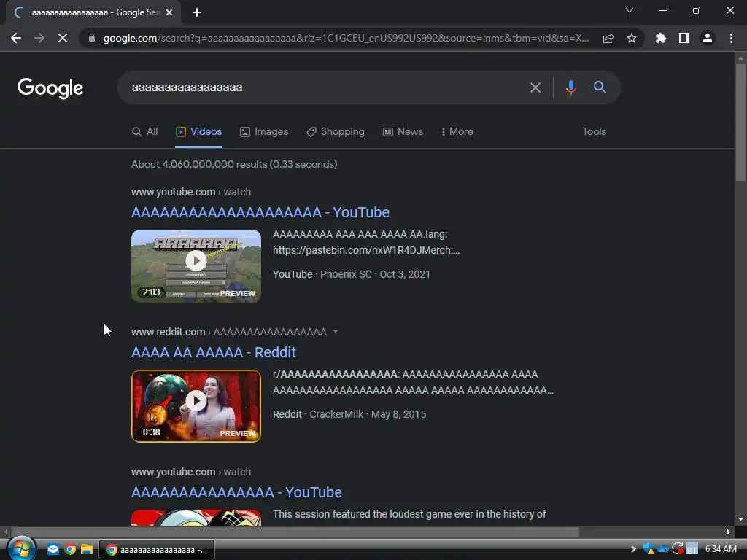Click the CrackerMilk May 8, 2015 text
Viewport: 747px width, 560px height.
tap(368, 414)
